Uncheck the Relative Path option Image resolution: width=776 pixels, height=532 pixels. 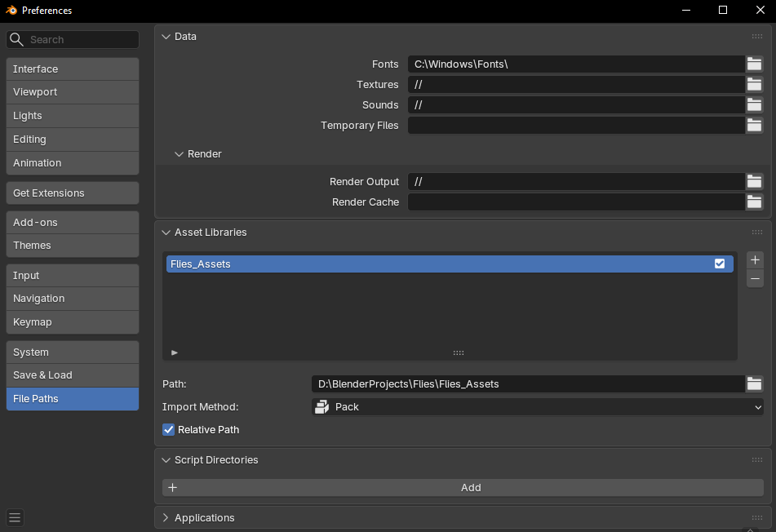[x=169, y=429]
